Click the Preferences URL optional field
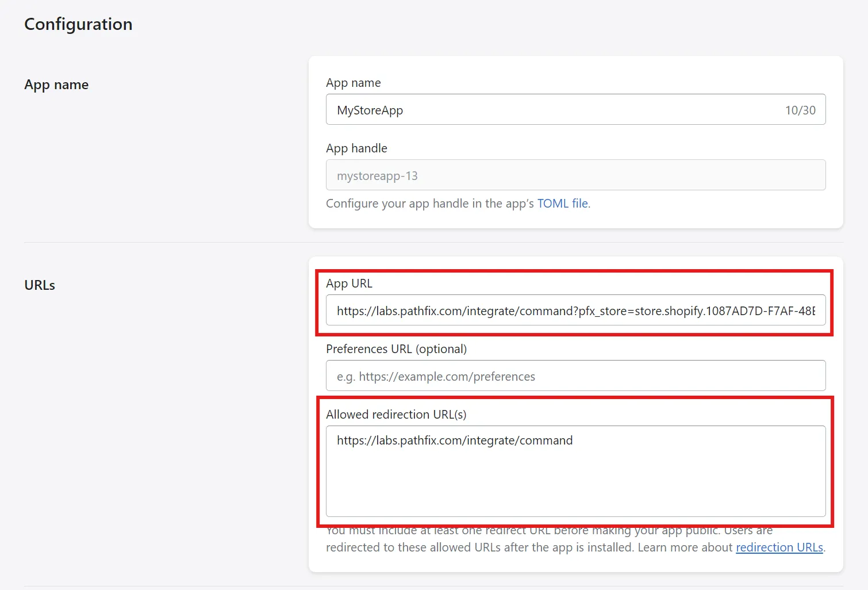 tap(575, 376)
